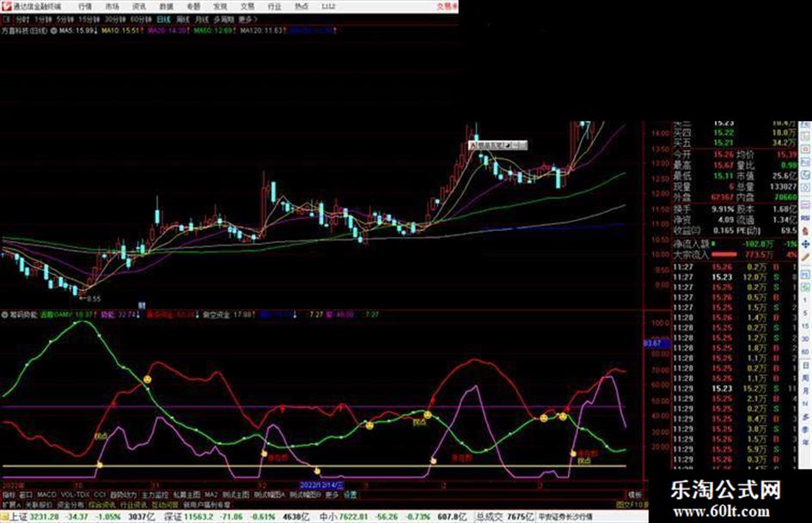The image size is (812, 523).
Task: Open the 交易 menu
Action: point(247,6)
